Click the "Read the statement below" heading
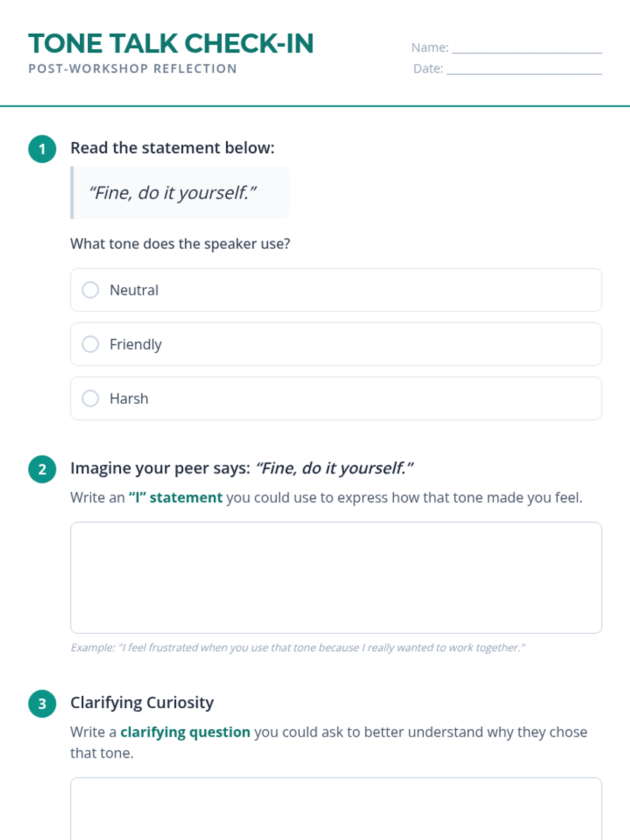 172,148
